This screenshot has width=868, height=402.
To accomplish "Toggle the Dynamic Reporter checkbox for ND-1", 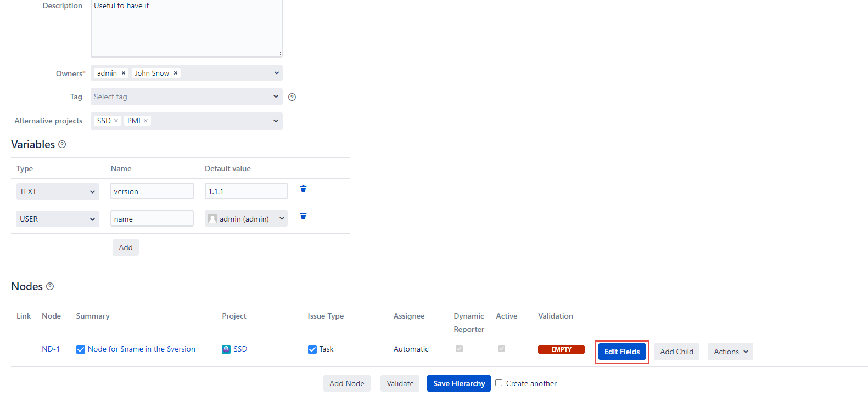I will click(460, 349).
